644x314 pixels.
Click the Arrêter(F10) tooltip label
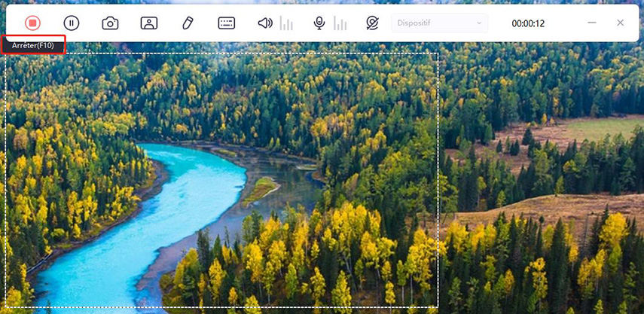tap(33, 45)
